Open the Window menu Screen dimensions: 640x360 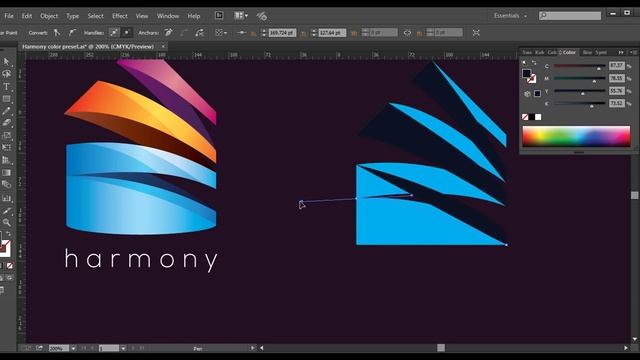click(168, 16)
